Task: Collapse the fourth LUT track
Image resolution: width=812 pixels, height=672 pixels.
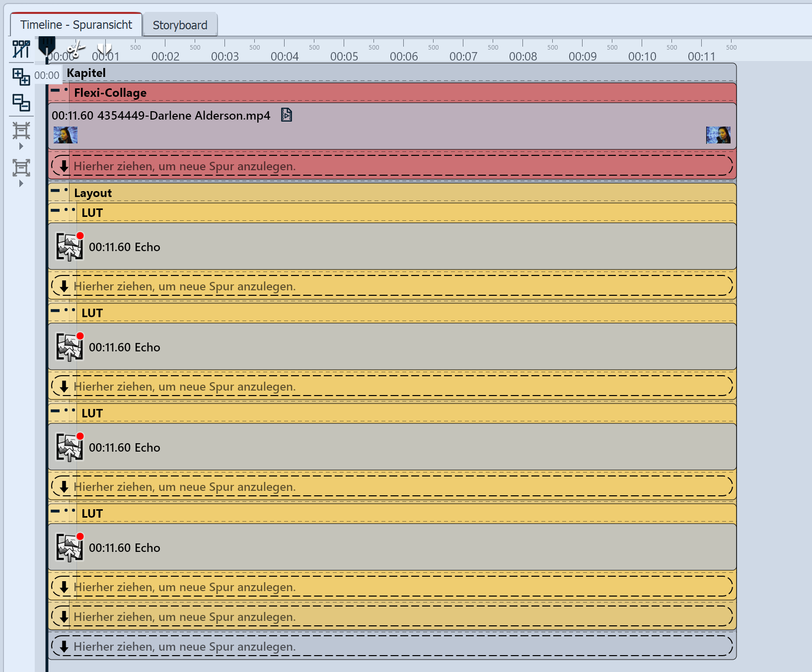Action: pos(55,511)
